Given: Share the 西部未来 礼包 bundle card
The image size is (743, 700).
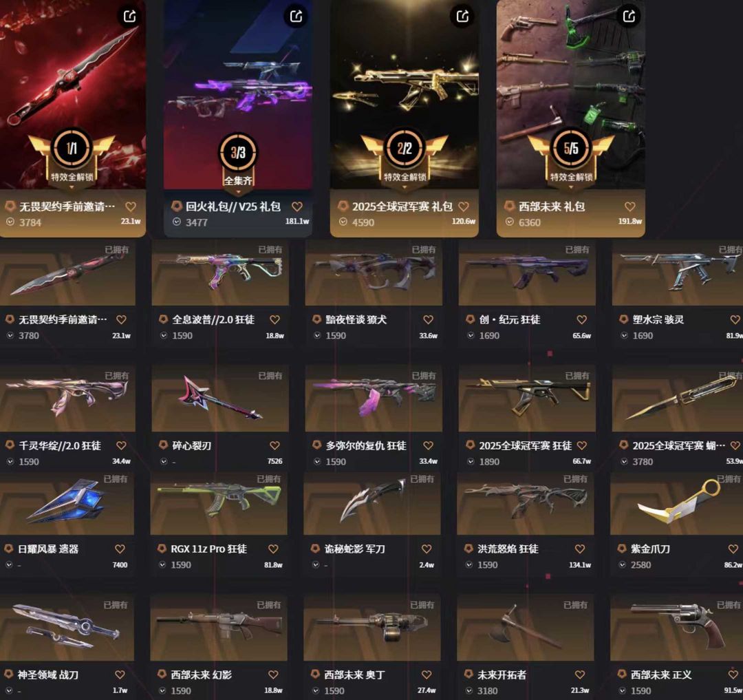Looking at the screenshot, I should pyautogui.click(x=629, y=16).
